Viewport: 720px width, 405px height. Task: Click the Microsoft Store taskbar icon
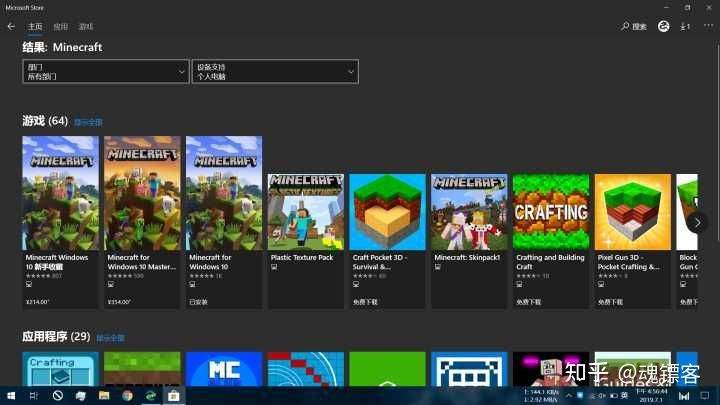pyautogui.click(x=174, y=396)
